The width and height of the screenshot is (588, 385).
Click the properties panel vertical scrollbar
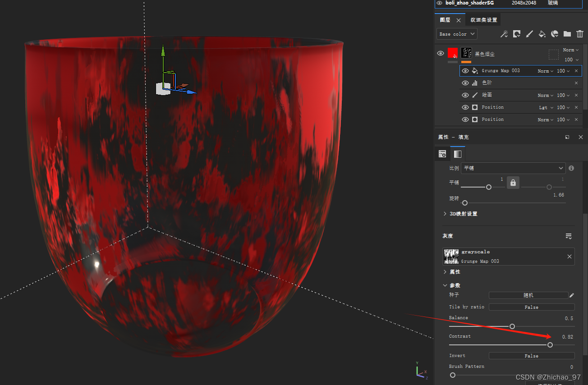tap(585, 284)
